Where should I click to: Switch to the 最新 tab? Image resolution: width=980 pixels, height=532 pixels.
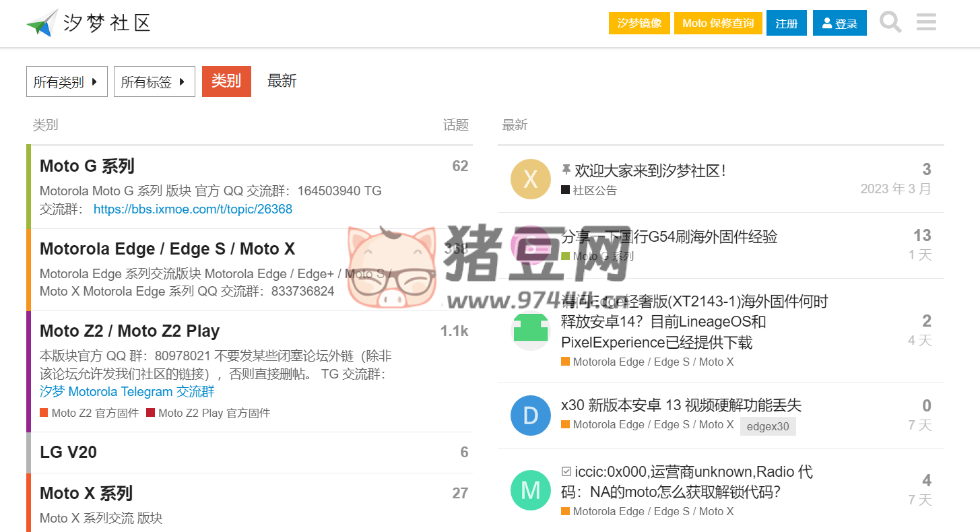click(282, 81)
